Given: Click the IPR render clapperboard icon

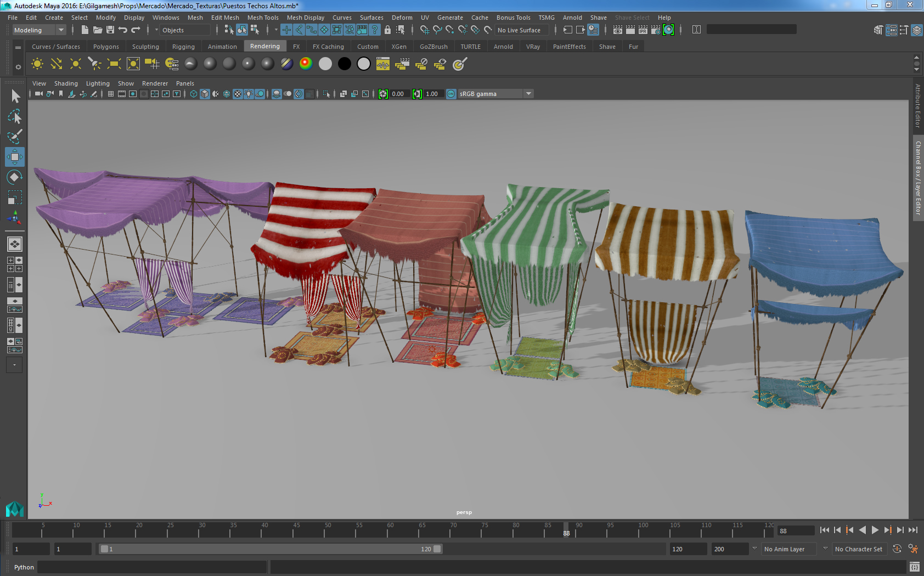Looking at the screenshot, I should point(643,30).
